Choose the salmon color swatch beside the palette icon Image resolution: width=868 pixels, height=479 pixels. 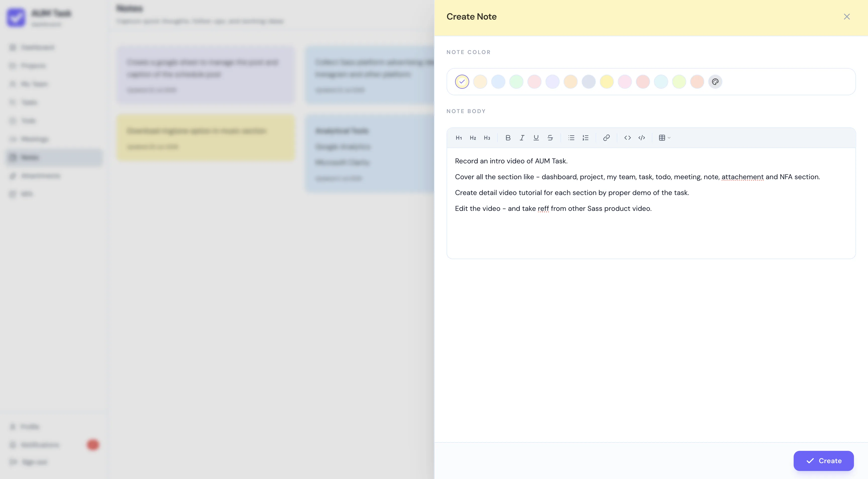pyautogui.click(x=697, y=82)
